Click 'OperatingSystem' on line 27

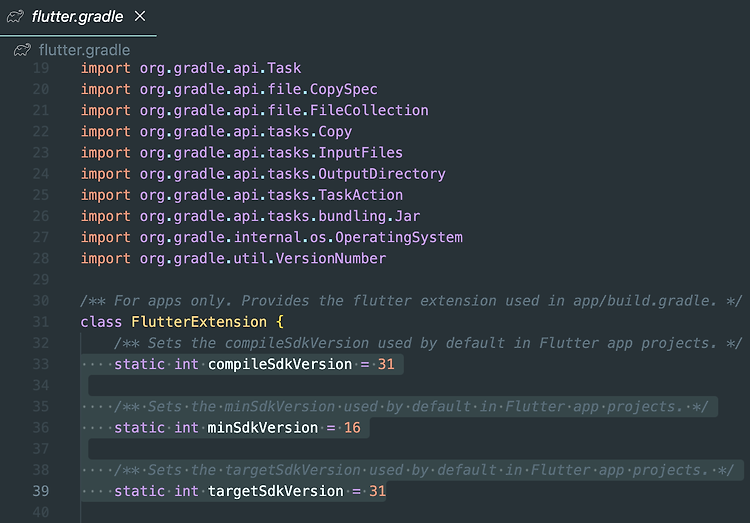[399, 237]
